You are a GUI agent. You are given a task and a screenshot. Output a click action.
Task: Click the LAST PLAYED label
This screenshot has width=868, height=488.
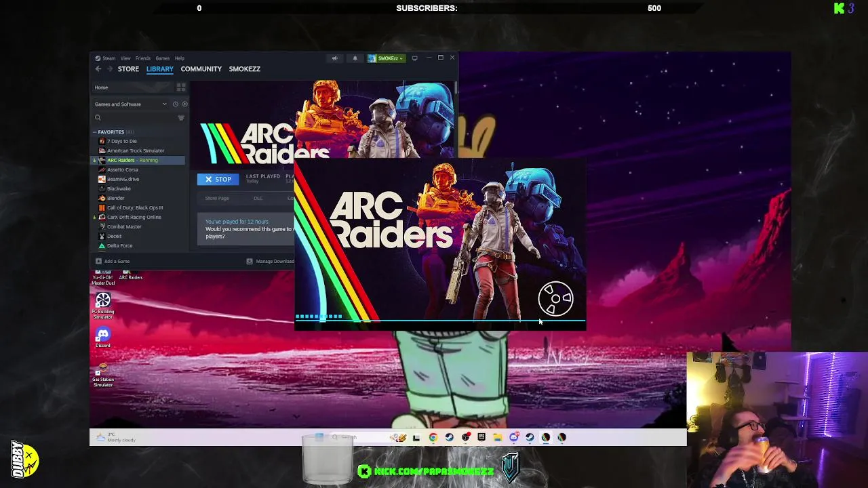(x=263, y=176)
